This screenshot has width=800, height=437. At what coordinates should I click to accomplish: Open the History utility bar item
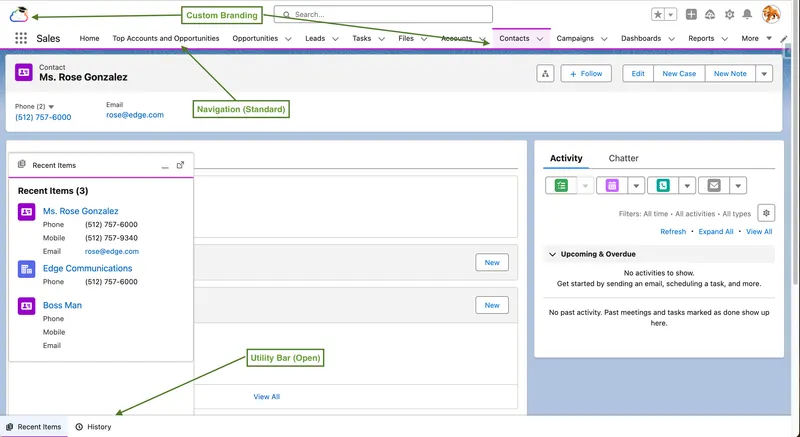[x=93, y=427]
